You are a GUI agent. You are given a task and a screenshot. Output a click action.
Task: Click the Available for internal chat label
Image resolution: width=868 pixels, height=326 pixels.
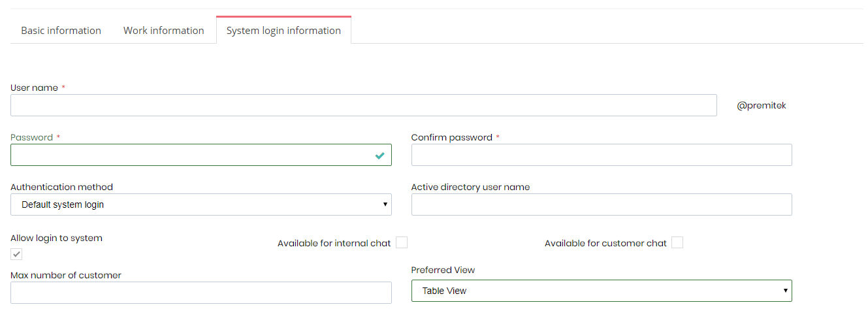click(334, 243)
